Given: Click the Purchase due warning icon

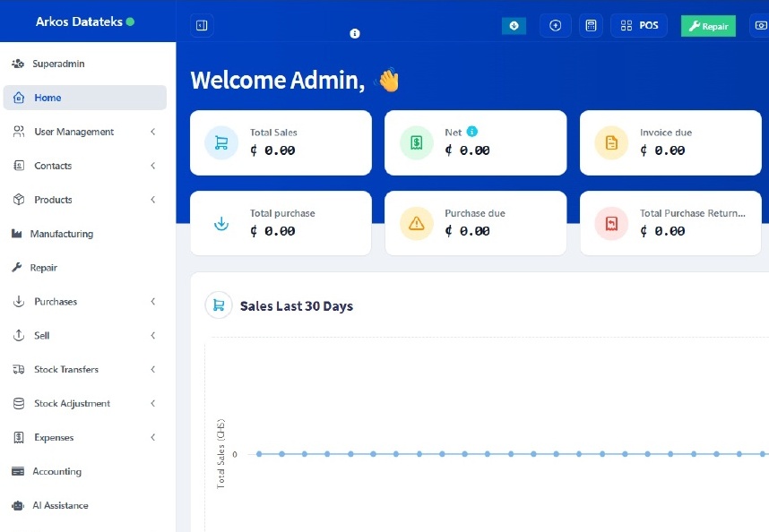Looking at the screenshot, I should point(417,223).
